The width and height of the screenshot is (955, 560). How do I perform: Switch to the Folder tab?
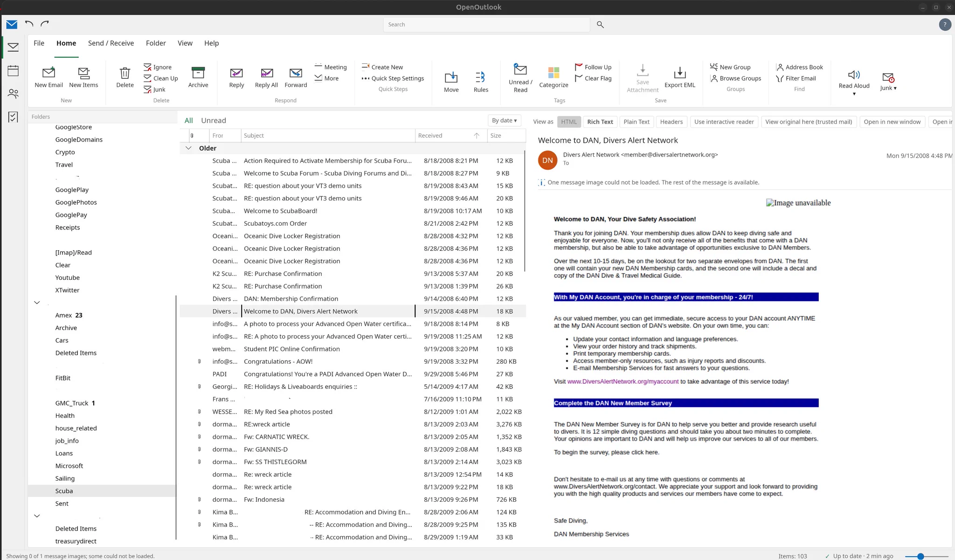pos(156,43)
